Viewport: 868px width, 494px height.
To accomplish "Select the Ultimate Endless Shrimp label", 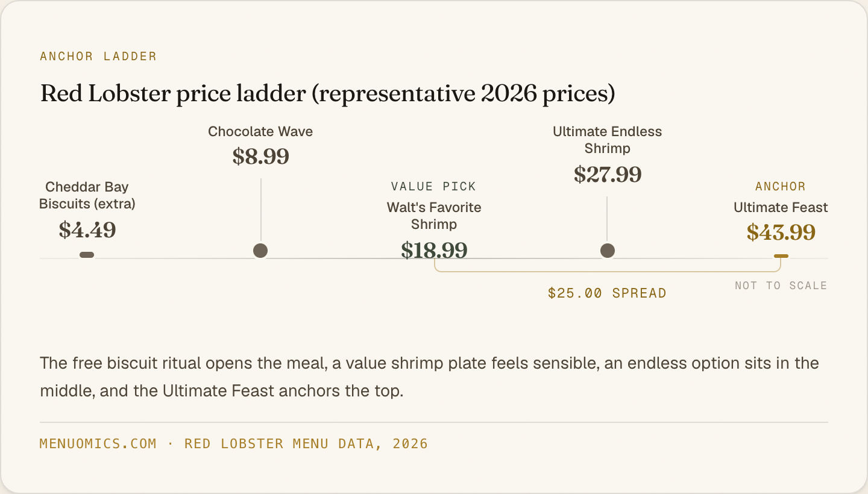I will [608, 140].
